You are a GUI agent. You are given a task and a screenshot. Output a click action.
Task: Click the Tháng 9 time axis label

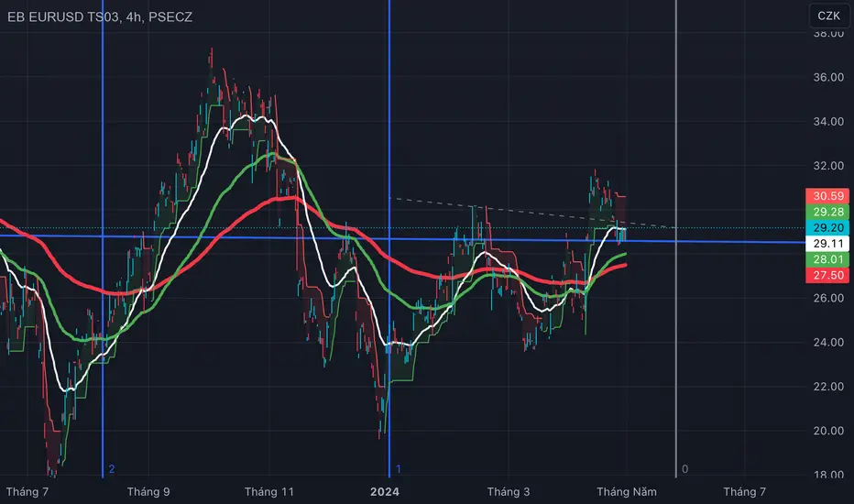point(148,492)
